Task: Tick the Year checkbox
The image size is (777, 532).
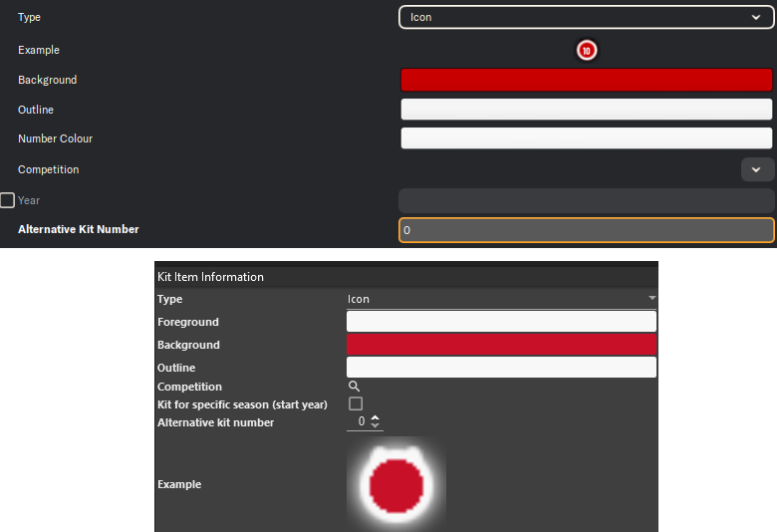Action: coord(7,200)
